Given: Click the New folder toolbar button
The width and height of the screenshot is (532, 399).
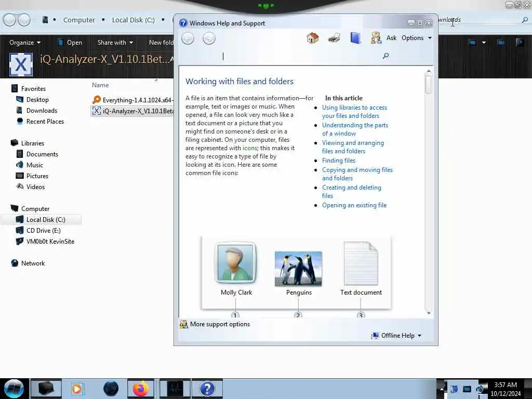Looking at the screenshot, I should (161, 43).
